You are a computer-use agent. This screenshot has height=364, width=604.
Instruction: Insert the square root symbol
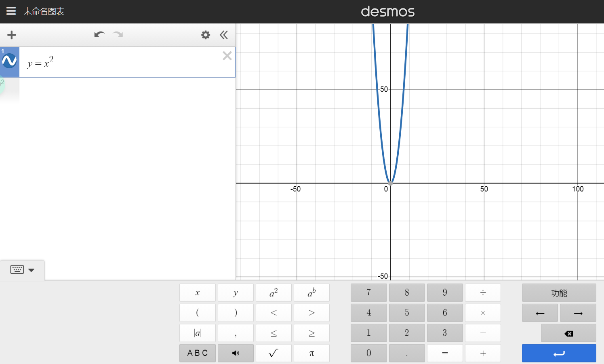click(274, 353)
